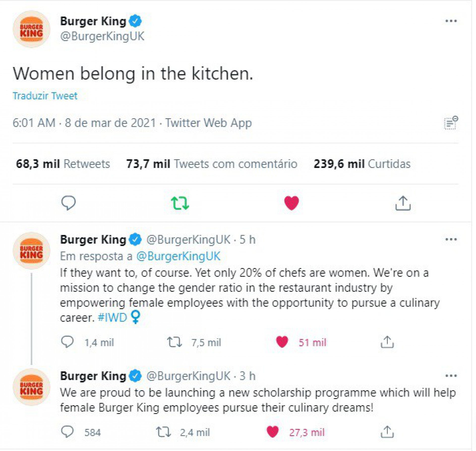Retweet the scholarship programme tweet
The image size is (476, 451).
(x=163, y=432)
